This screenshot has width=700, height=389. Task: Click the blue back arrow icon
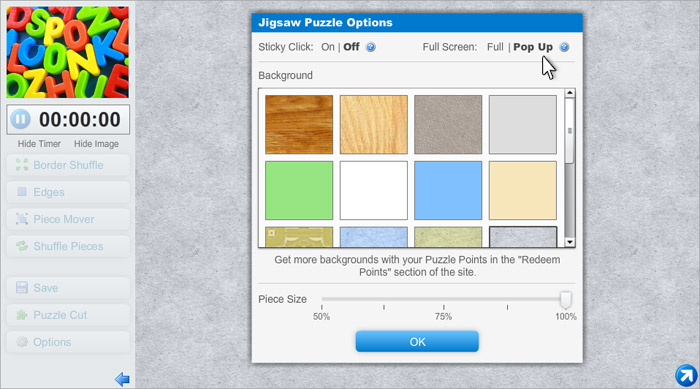[x=122, y=380]
